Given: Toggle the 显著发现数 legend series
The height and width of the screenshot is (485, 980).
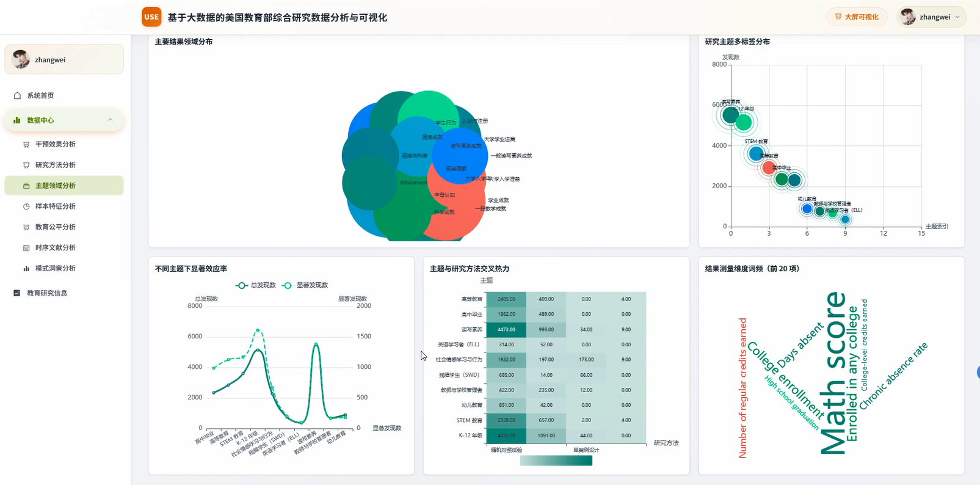Looking at the screenshot, I should (305, 285).
